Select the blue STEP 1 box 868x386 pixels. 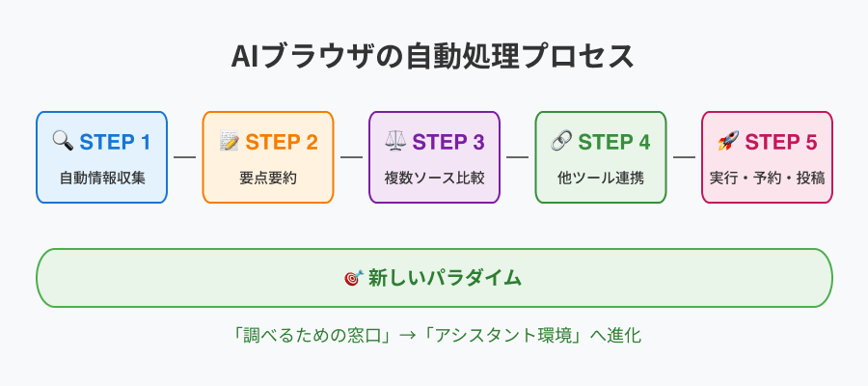[x=102, y=157]
